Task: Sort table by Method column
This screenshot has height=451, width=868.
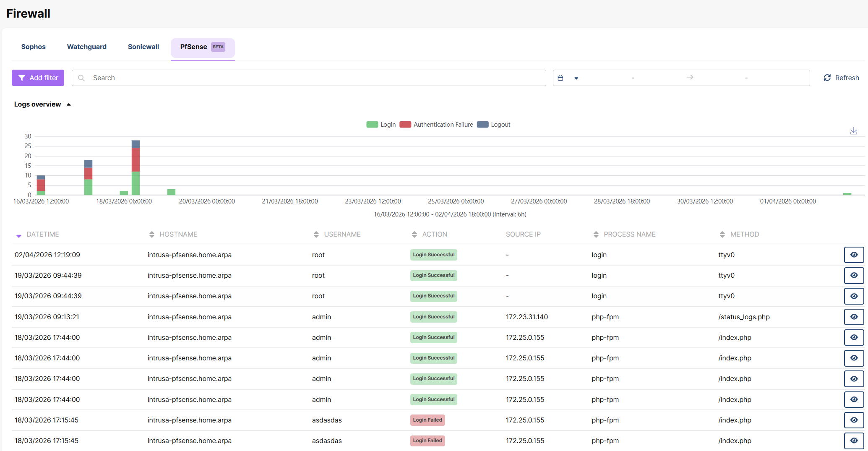Action: (x=722, y=235)
